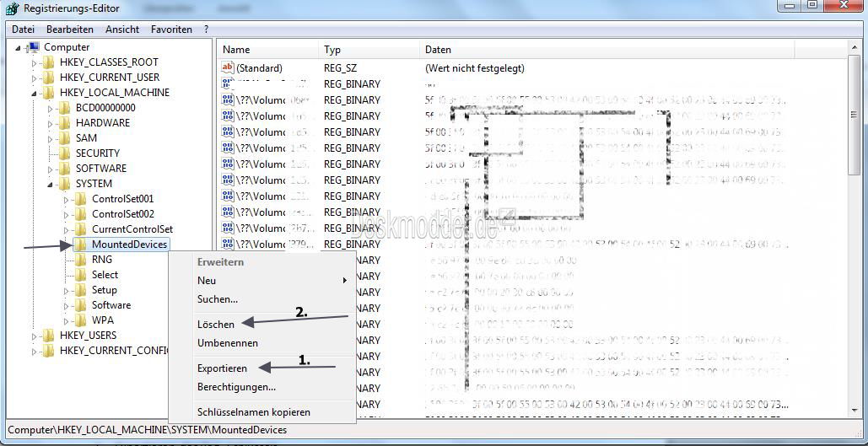Select Berechtigungen... context menu entry
The height and width of the screenshot is (446, 868).
[236, 387]
